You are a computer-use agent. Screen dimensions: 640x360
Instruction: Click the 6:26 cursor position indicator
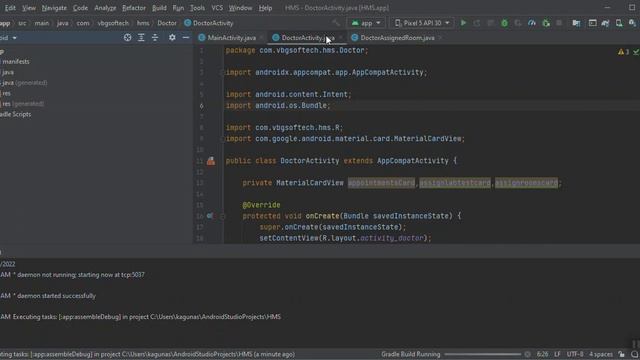[542, 354]
